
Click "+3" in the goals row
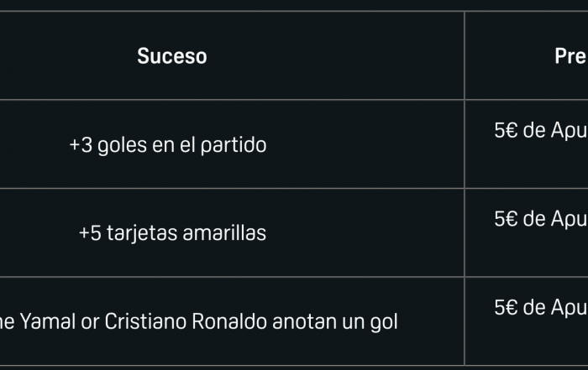pyautogui.click(x=81, y=144)
